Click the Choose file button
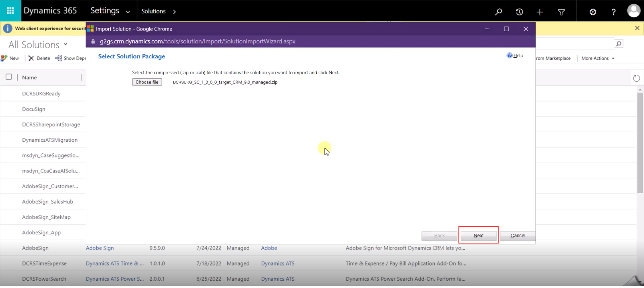The image size is (644, 288). coord(147,82)
